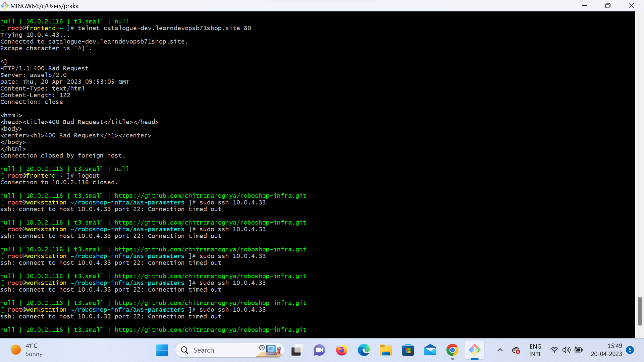Open Microsoft Edge from the taskbar
644x362 pixels.
[364, 350]
